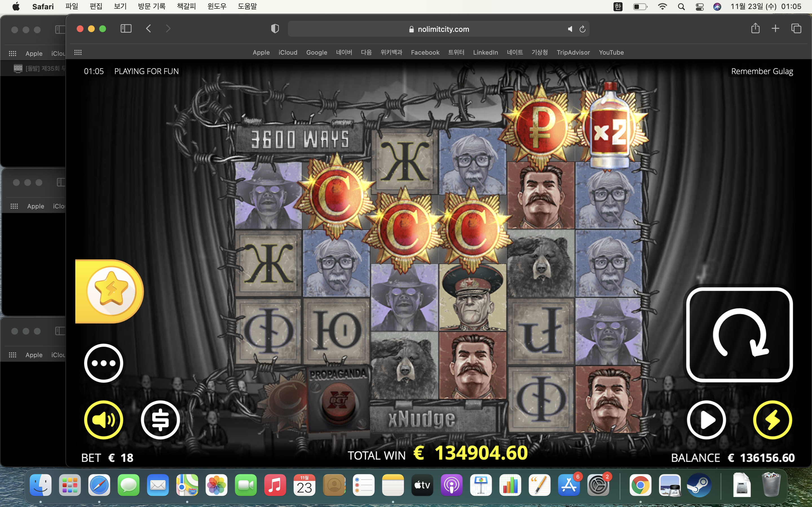Viewport: 812px width, 507px height.
Task: Open the three-dots game menu
Action: pos(103,363)
